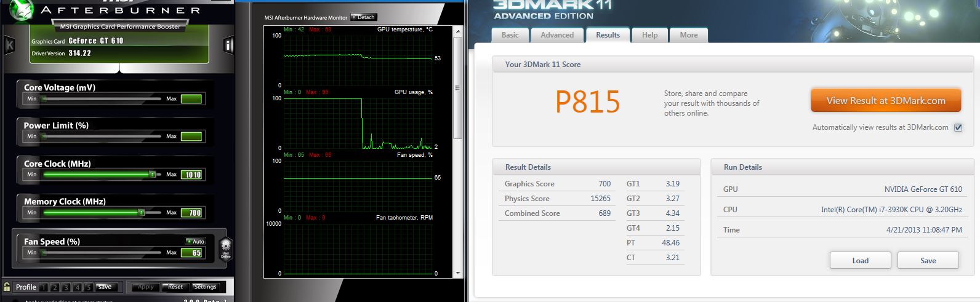Click the Reset button in Afterburner
The height and width of the screenshot is (302, 980).
click(x=175, y=287)
